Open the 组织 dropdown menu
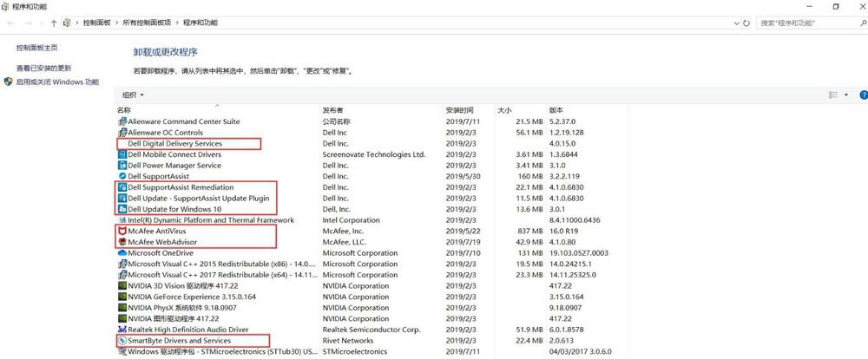The image size is (868, 359). pyautogui.click(x=133, y=95)
